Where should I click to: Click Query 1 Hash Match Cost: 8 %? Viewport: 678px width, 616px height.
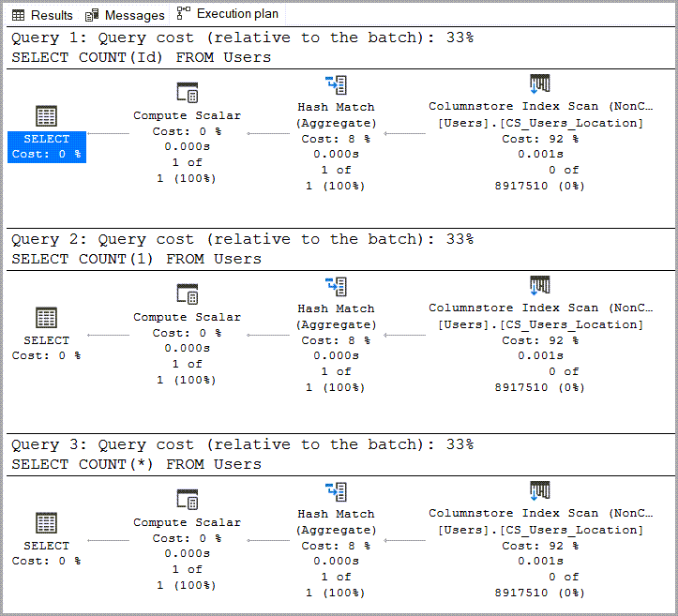point(336,139)
